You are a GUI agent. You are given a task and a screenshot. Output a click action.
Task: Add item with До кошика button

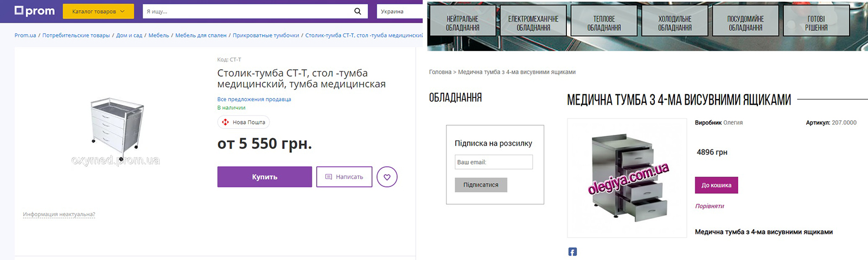[x=716, y=185]
